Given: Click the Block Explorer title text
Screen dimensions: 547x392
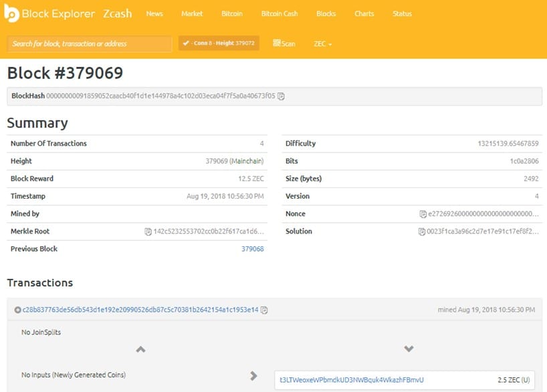Looking at the screenshot, I should [58, 13].
